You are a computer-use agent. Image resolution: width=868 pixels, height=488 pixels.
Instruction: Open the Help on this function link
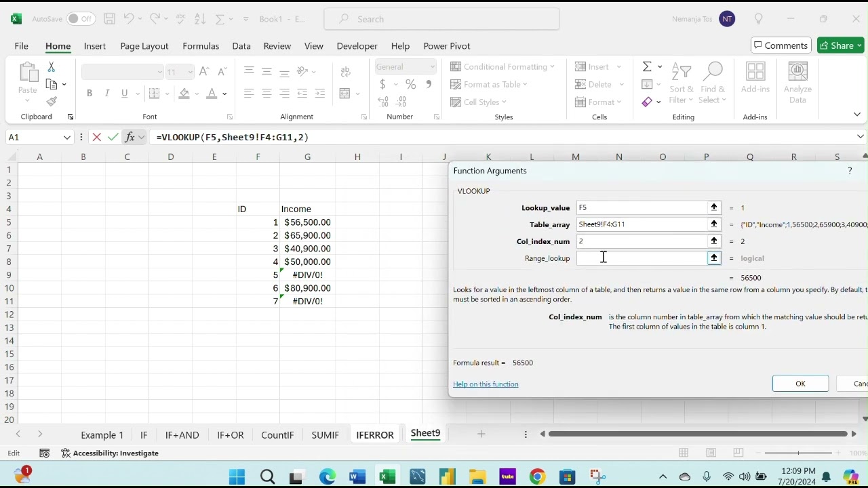(x=486, y=384)
